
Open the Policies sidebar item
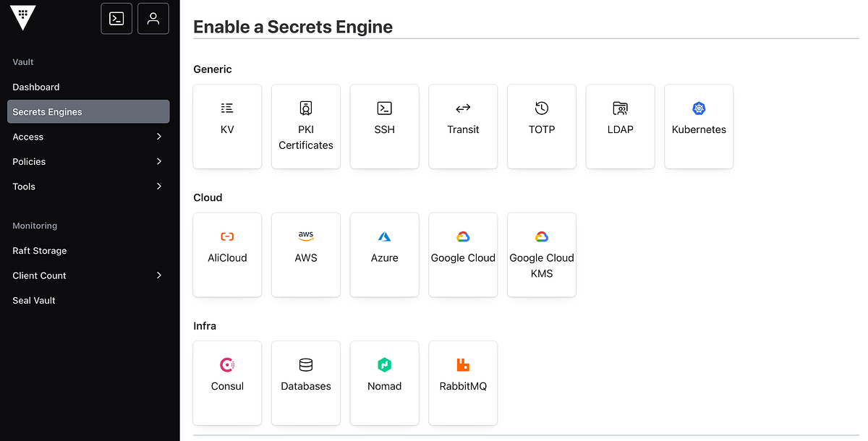88,161
